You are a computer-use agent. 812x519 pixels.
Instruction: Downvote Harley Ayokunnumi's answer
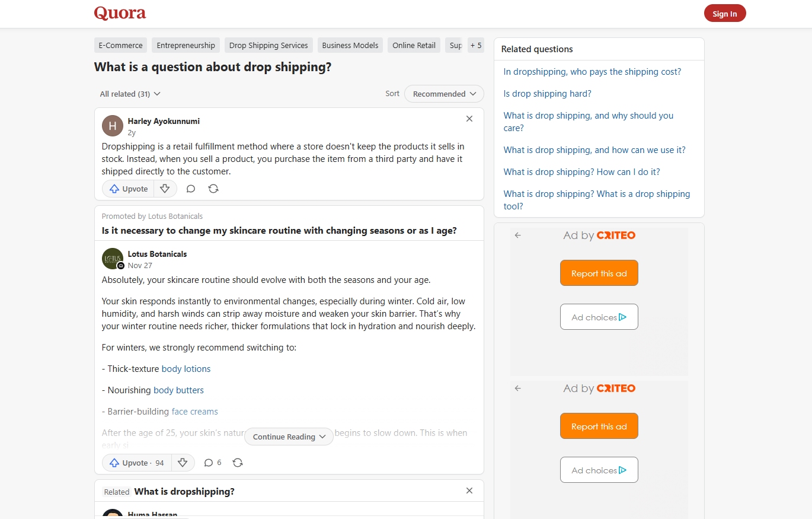pos(165,188)
